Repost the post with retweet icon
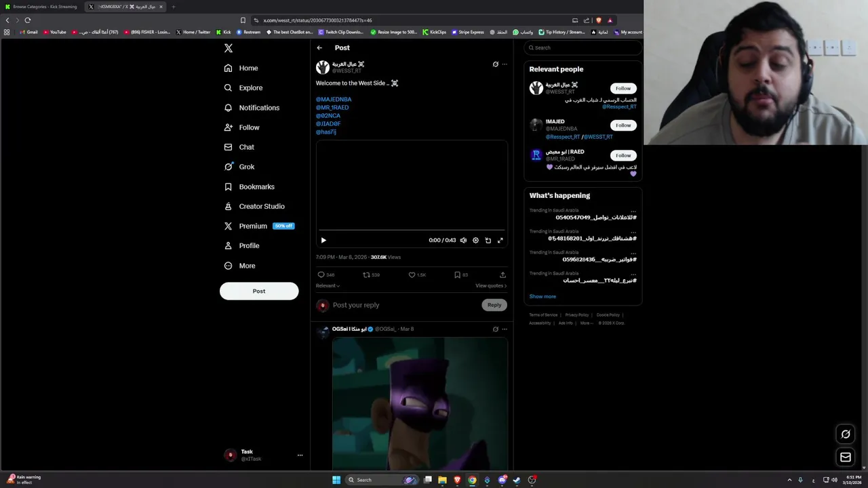Viewport: 868px width, 488px height. (x=366, y=274)
